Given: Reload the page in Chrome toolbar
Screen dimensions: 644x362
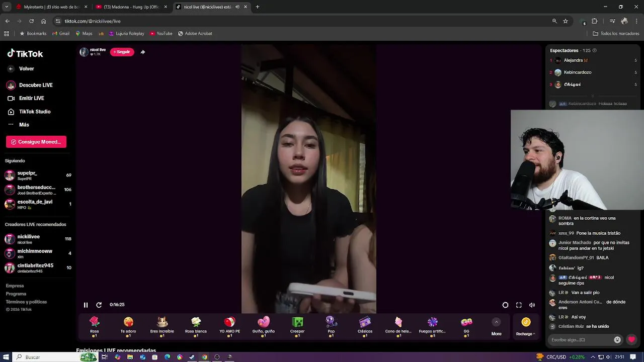Looking at the screenshot, I should [x=31, y=21].
